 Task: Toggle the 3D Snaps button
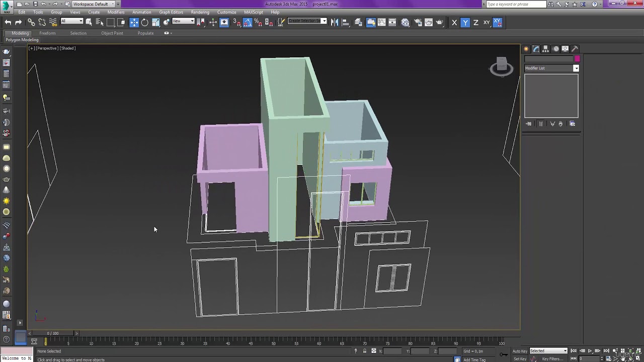click(x=236, y=22)
